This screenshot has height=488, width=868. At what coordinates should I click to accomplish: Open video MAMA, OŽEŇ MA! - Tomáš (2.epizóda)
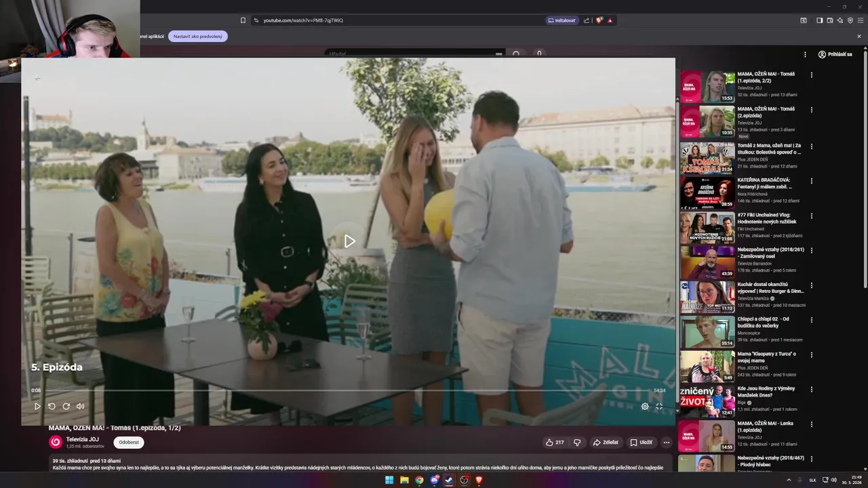pyautogui.click(x=766, y=112)
